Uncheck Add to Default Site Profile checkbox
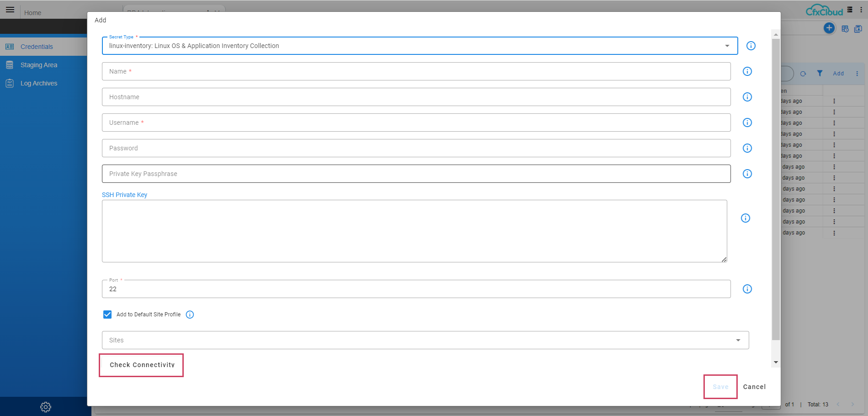 [x=107, y=315]
